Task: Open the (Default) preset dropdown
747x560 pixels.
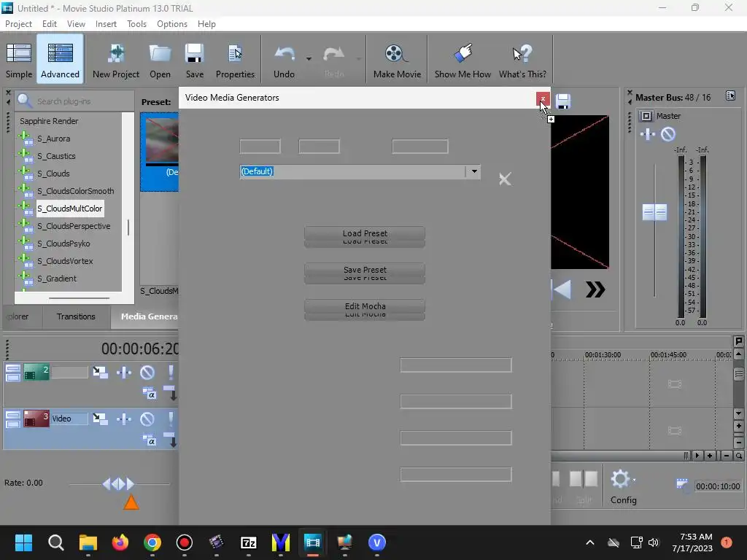Action: click(x=473, y=171)
